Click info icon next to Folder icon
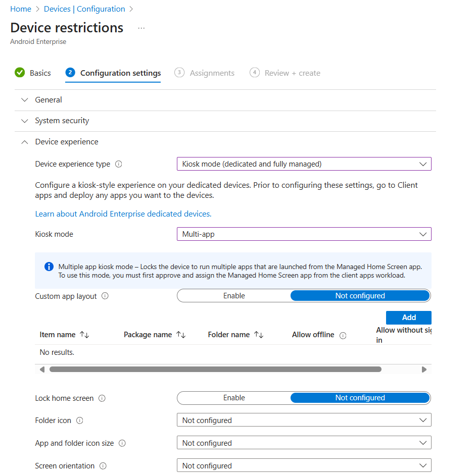 coord(79,420)
